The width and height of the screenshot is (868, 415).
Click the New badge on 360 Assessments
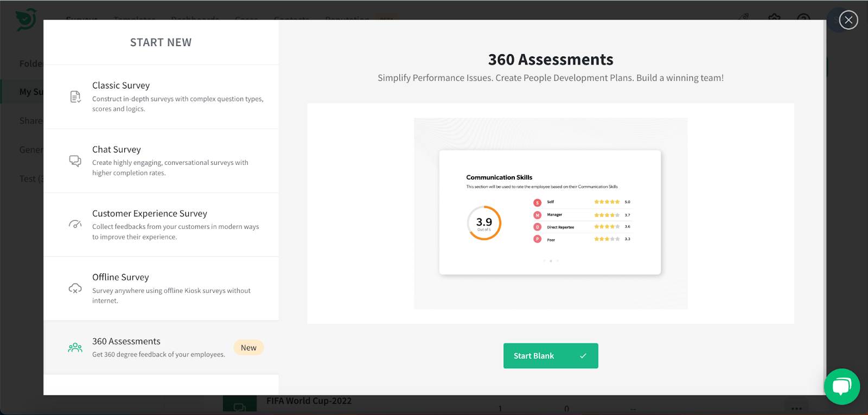[x=248, y=348]
